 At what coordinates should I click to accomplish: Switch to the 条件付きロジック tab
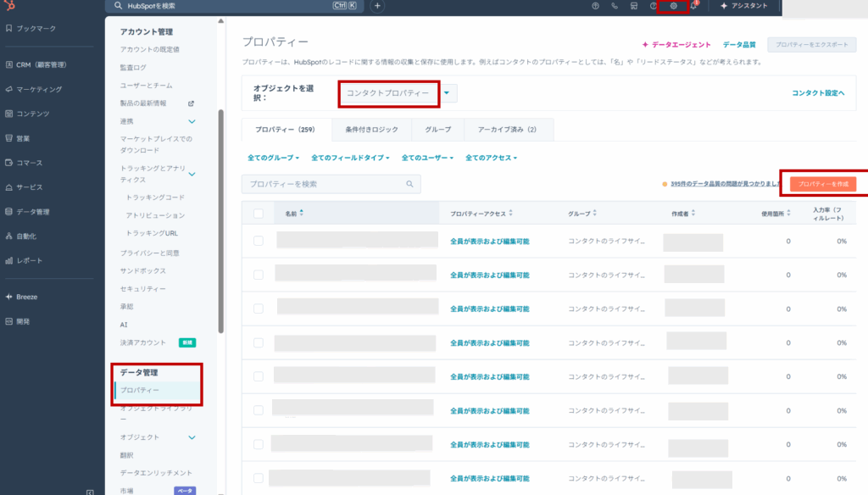click(371, 130)
